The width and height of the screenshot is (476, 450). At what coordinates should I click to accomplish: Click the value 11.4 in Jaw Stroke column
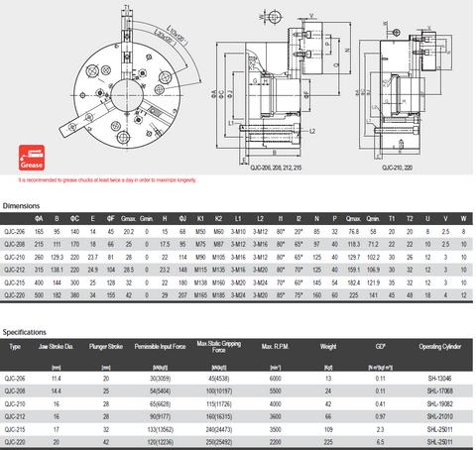click(x=57, y=379)
